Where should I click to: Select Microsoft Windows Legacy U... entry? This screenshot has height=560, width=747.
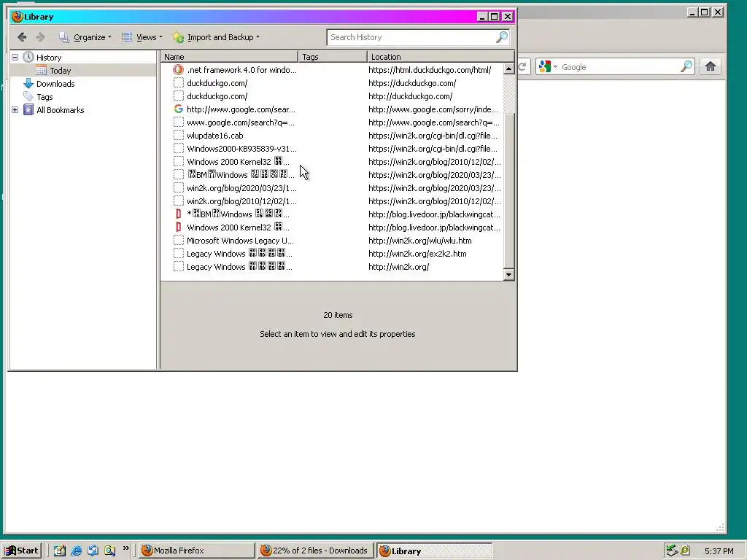pos(240,241)
